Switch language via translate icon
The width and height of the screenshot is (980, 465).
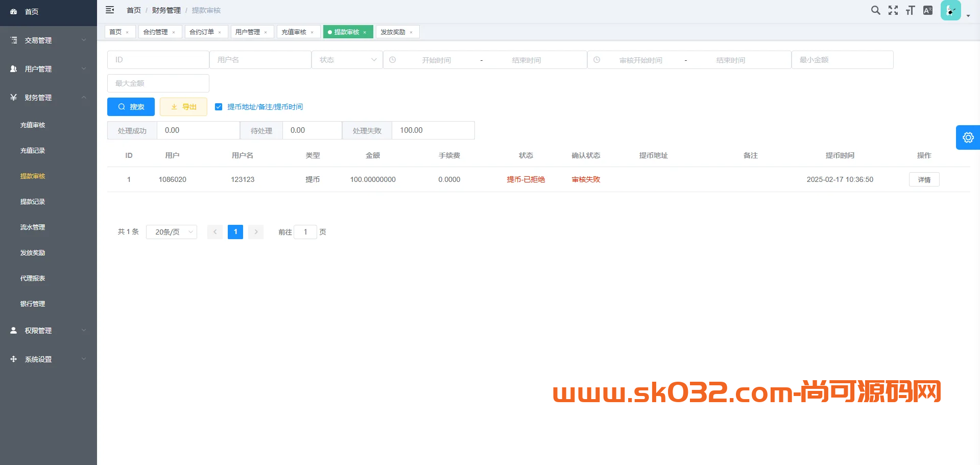point(927,10)
